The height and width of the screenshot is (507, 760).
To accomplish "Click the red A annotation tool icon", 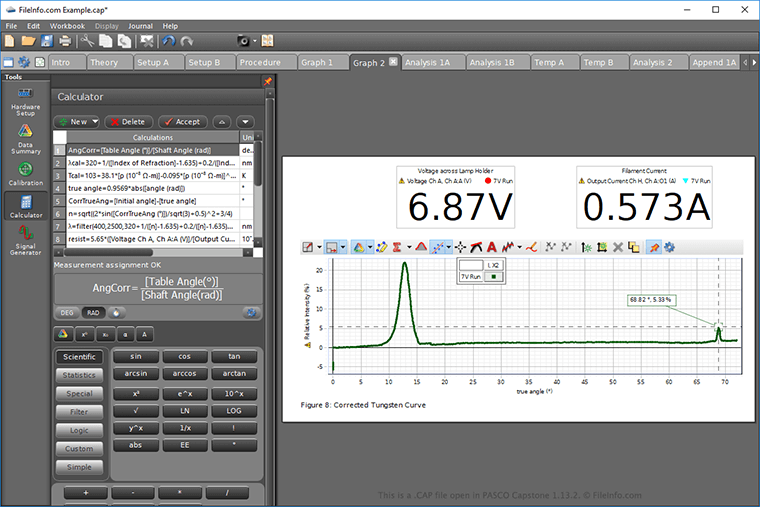I will pyautogui.click(x=491, y=246).
